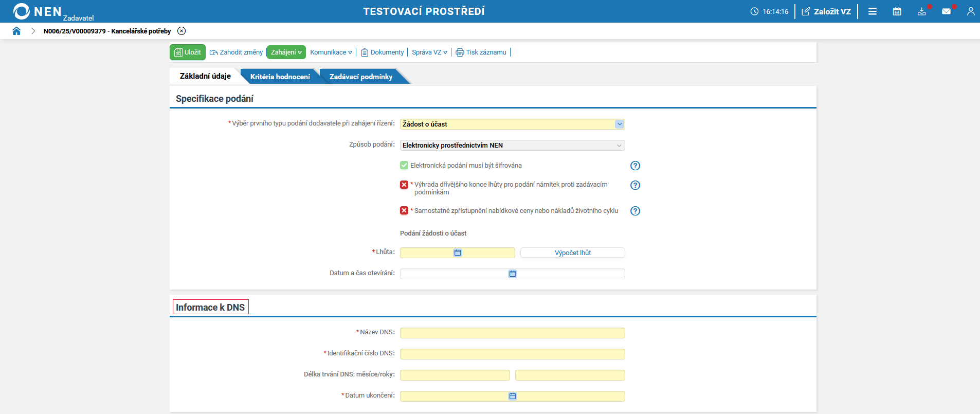Expand the Způsob podání dropdown

(619, 146)
